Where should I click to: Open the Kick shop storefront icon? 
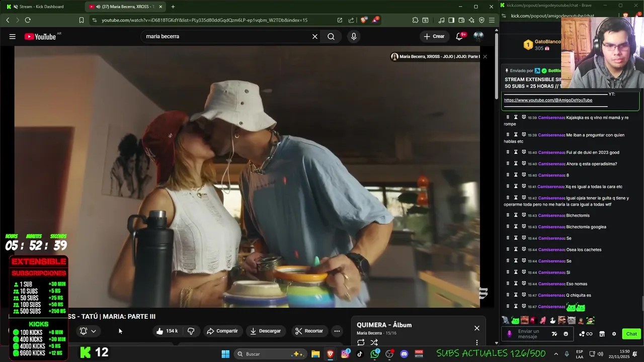602,334
